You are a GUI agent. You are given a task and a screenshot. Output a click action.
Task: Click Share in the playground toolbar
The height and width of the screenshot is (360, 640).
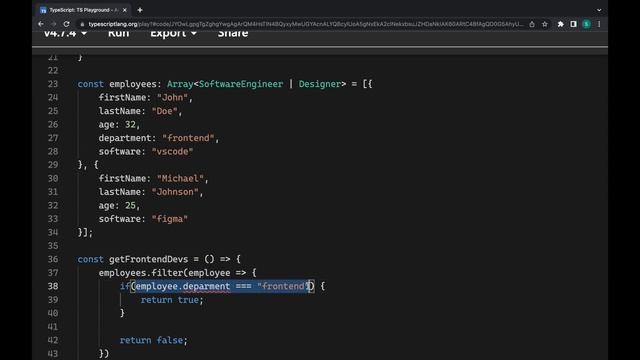tap(233, 33)
